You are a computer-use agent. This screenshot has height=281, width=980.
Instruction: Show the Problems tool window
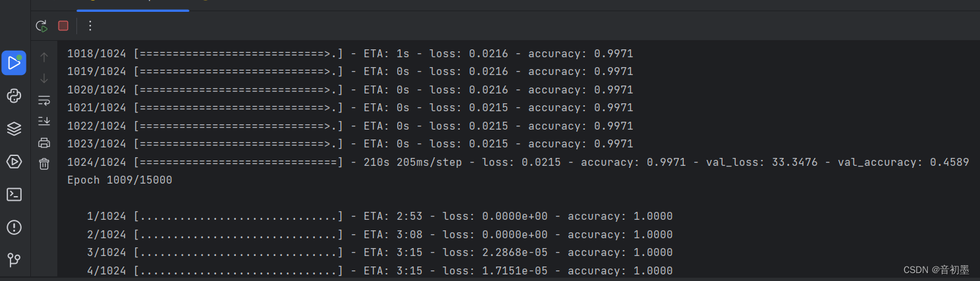point(14,227)
